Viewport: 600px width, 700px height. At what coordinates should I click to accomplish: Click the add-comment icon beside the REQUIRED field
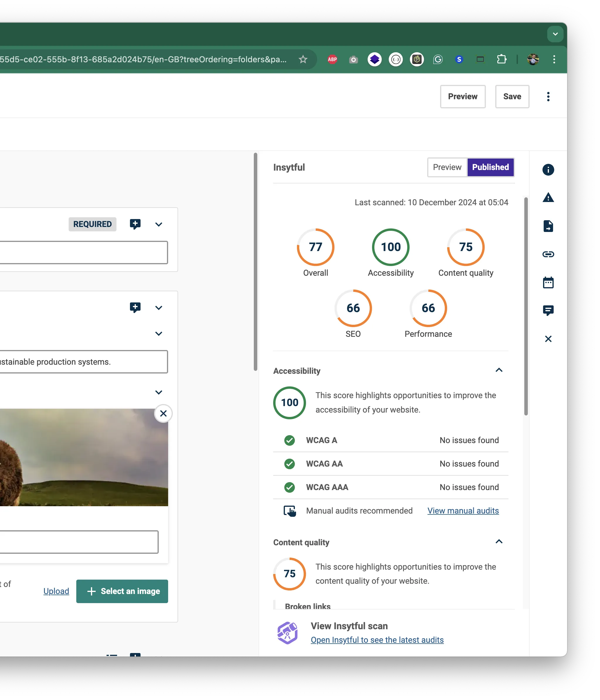(x=135, y=224)
